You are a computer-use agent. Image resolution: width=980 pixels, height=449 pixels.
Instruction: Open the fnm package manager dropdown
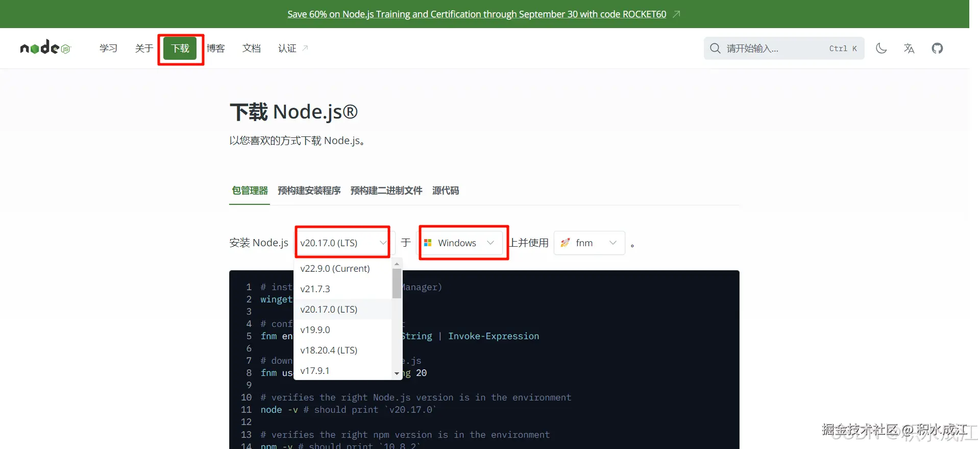[590, 243]
